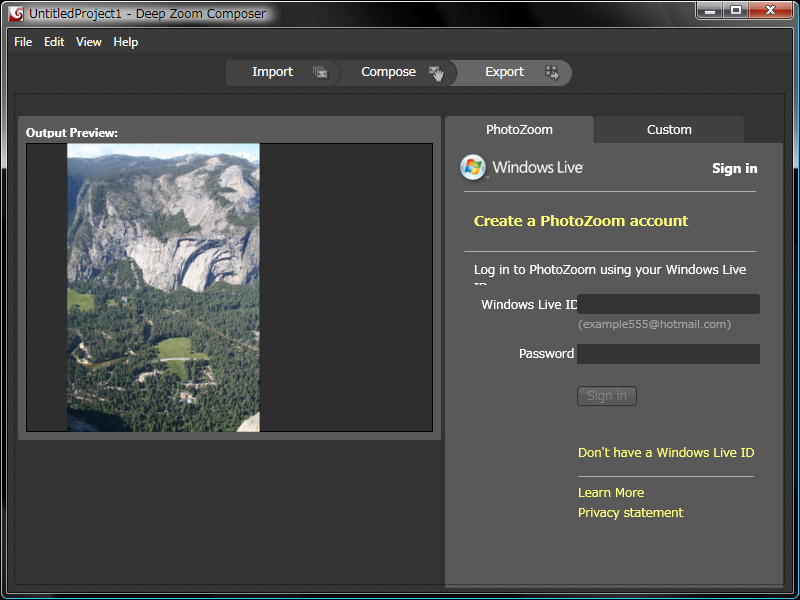
Task: Go to the Compose workspace
Action: [x=388, y=72]
